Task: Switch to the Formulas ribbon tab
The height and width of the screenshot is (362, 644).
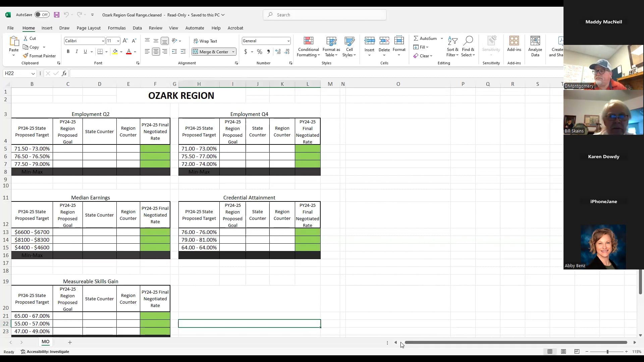Action: [x=117, y=28]
